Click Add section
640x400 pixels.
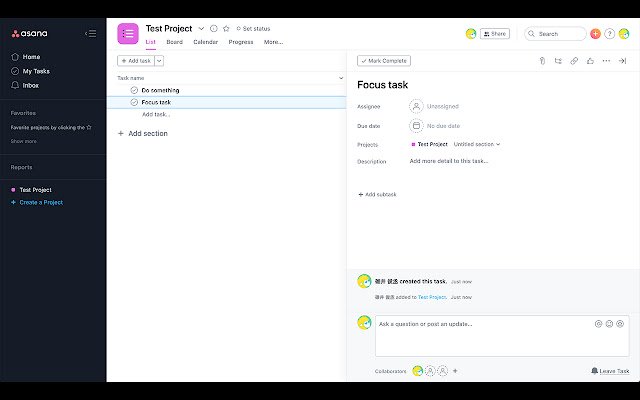point(143,133)
